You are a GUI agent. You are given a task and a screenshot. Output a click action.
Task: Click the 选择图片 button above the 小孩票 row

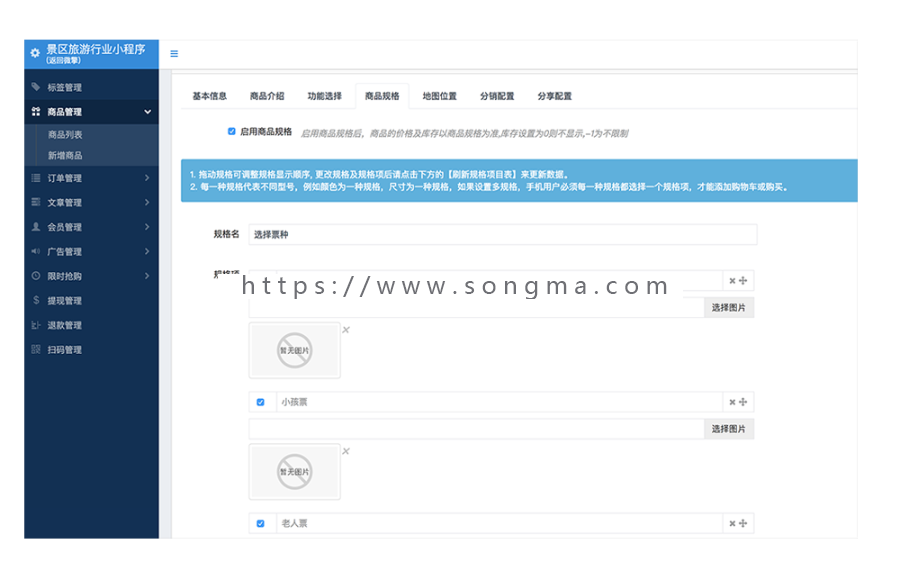pos(729,308)
